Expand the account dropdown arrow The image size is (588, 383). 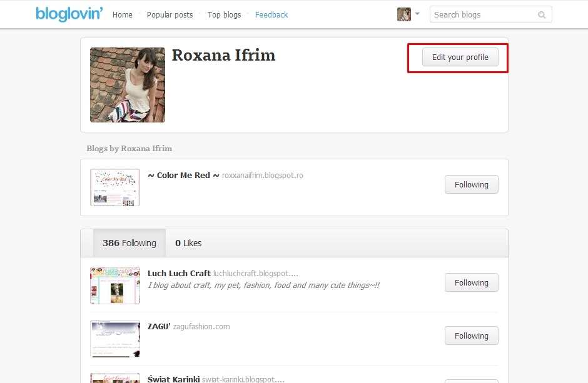point(417,14)
